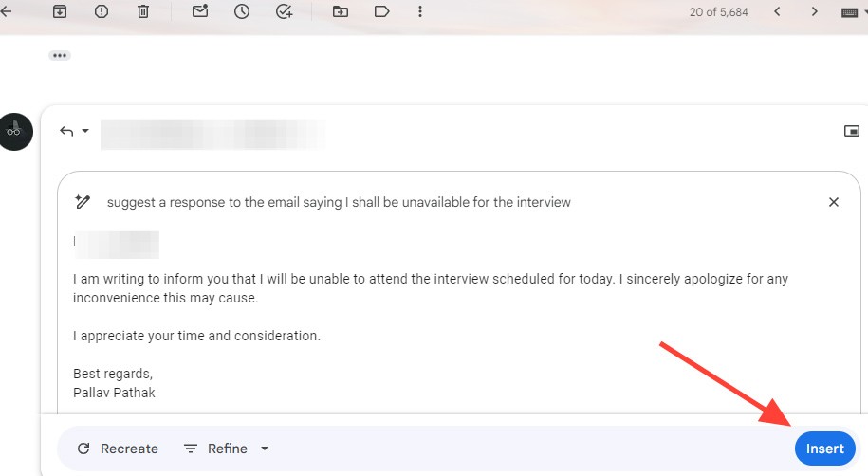Open the Move to folder option
868x476 pixels.
pos(341,11)
